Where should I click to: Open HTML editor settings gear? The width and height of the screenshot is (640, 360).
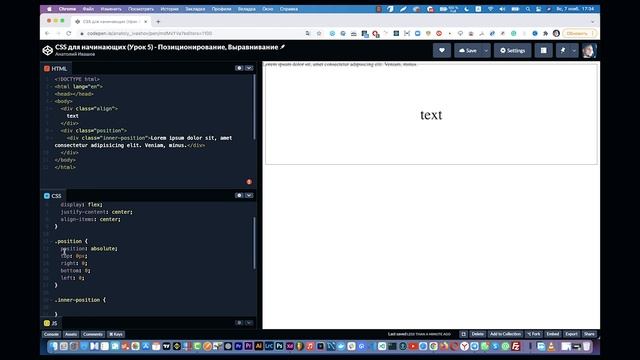239,68
